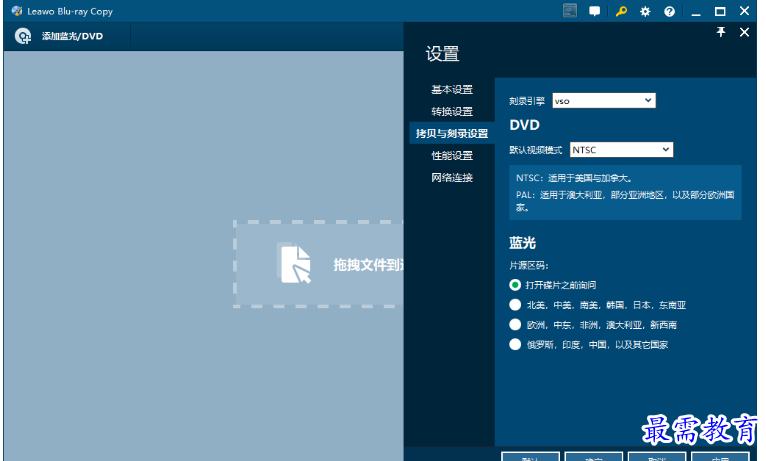Select region 欧洲, 中东, 非洲 radio
766x461 pixels.
(515, 324)
